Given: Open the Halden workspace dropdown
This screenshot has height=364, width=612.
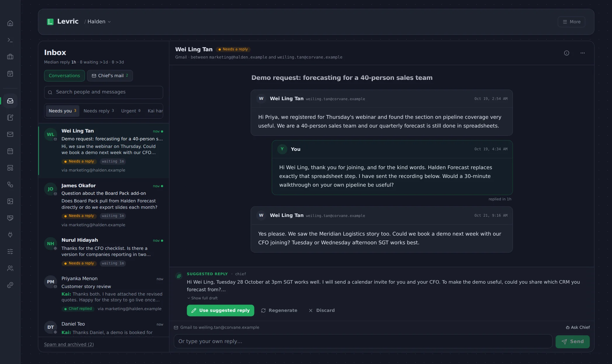Looking at the screenshot, I should [x=99, y=22].
